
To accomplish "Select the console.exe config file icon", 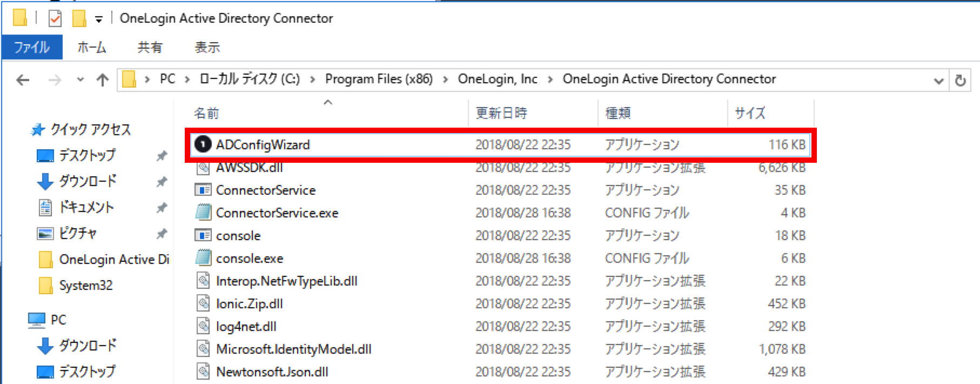I will pos(203,258).
